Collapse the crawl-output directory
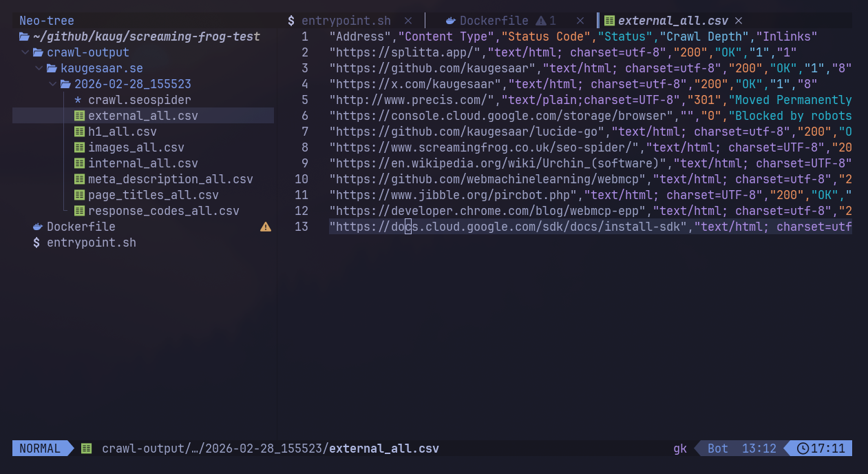The height and width of the screenshot is (474, 868). point(25,52)
